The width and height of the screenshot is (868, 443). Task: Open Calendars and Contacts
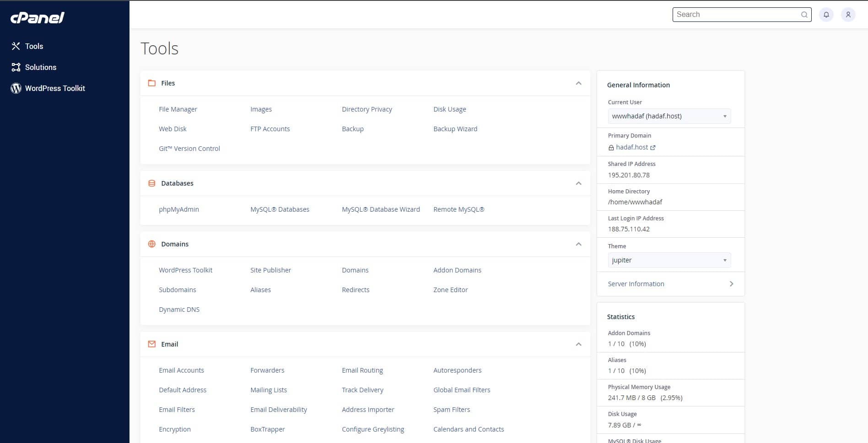(x=469, y=429)
